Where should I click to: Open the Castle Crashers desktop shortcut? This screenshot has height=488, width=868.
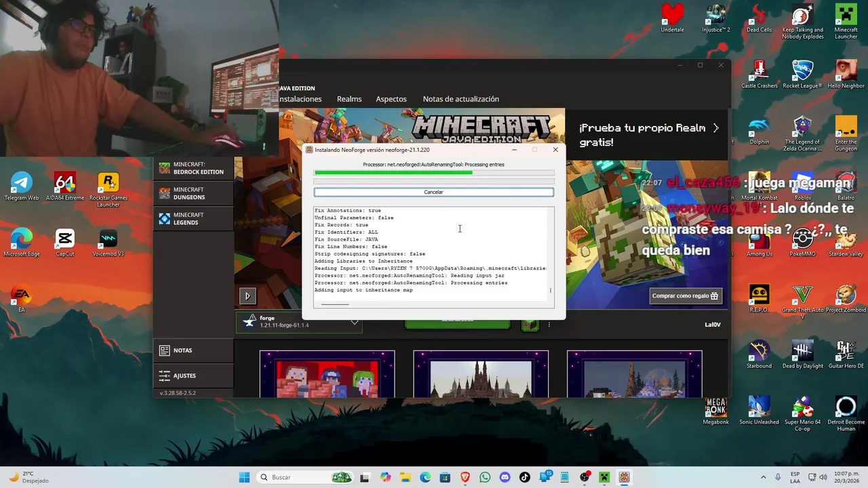tap(759, 75)
